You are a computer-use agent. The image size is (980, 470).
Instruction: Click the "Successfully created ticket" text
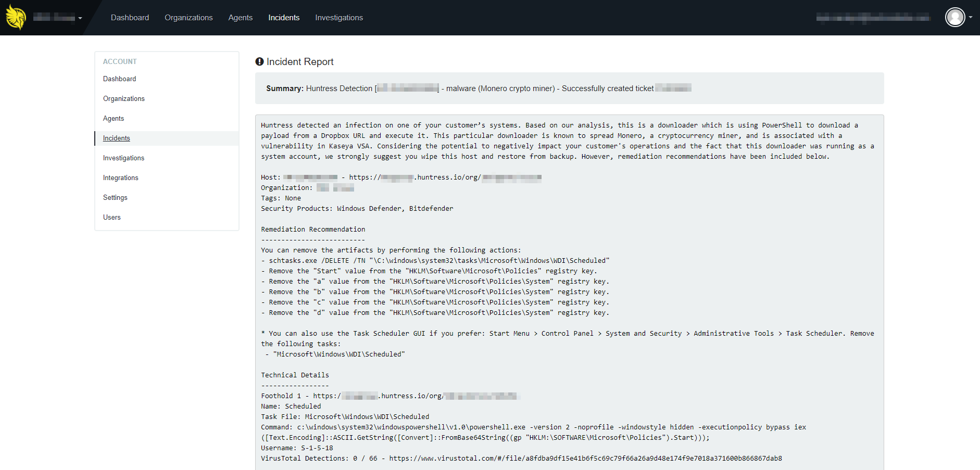[x=608, y=88]
